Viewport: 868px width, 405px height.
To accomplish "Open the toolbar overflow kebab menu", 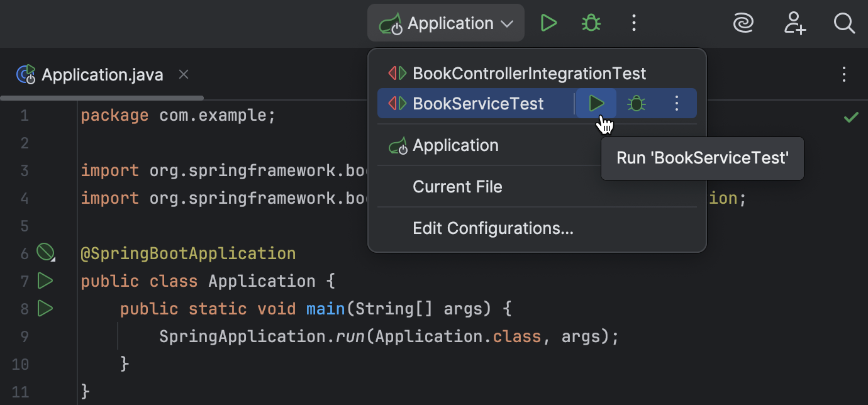I will click(x=634, y=23).
